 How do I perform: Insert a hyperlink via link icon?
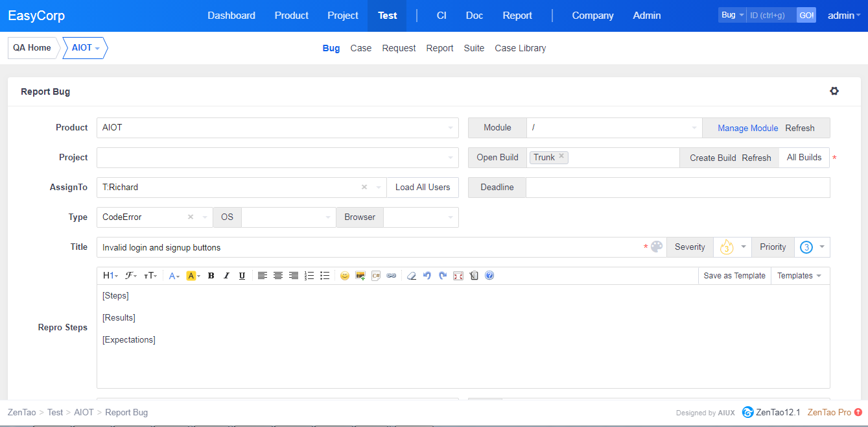pyautogui.click(x=392, y=276)
